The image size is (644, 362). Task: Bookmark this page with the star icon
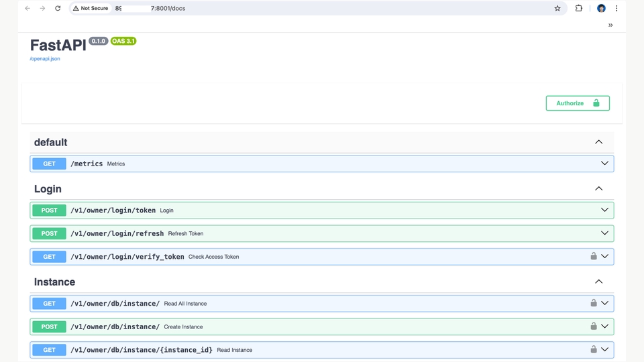(557, 8)
